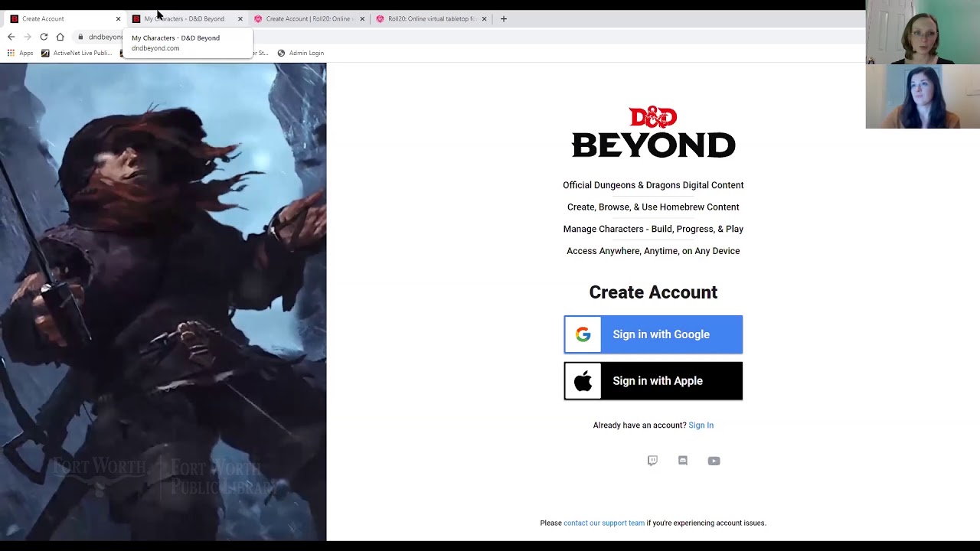
Task: Open the YouTube social icon
Action: (x=714, y=461)
